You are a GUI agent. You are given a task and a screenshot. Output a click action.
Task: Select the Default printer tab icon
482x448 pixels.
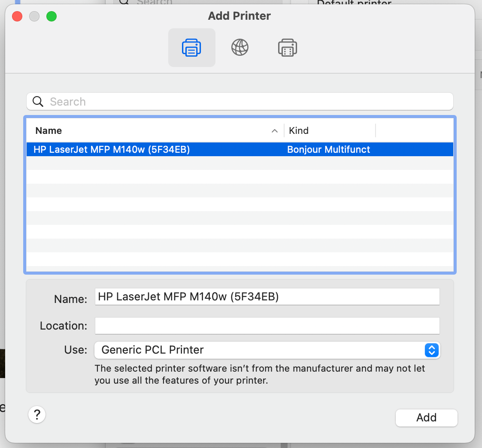point(191,48)
